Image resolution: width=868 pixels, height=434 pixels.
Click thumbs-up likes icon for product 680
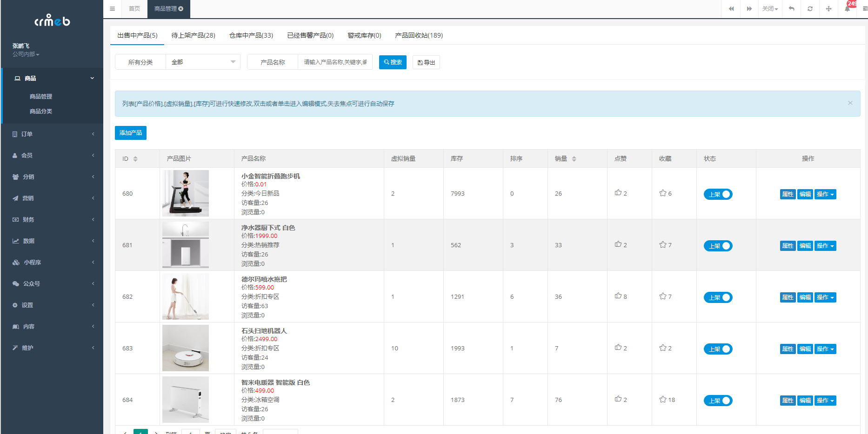618,193
